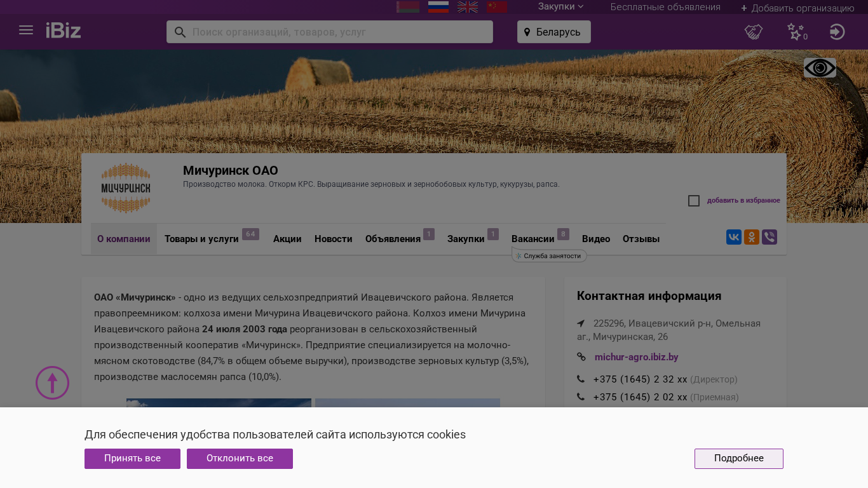The image size is (868, 488).
Task: Share on VK social icon
Action: pyautogui.click(x=734, y=238)
